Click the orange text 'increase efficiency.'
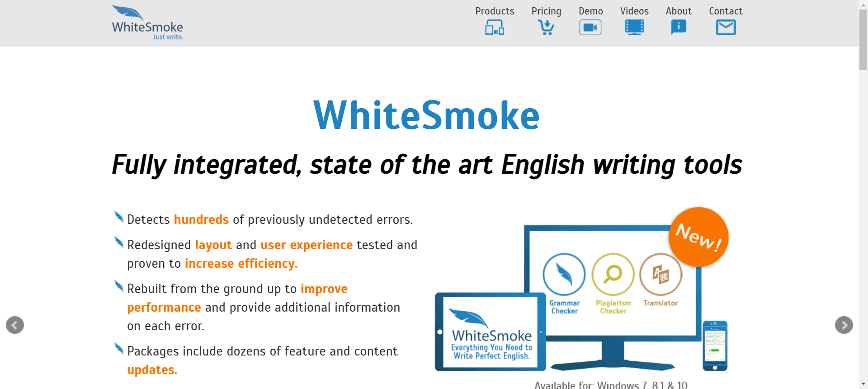The height and width of the screenshot is (389, 868). [x=241, y=264]
